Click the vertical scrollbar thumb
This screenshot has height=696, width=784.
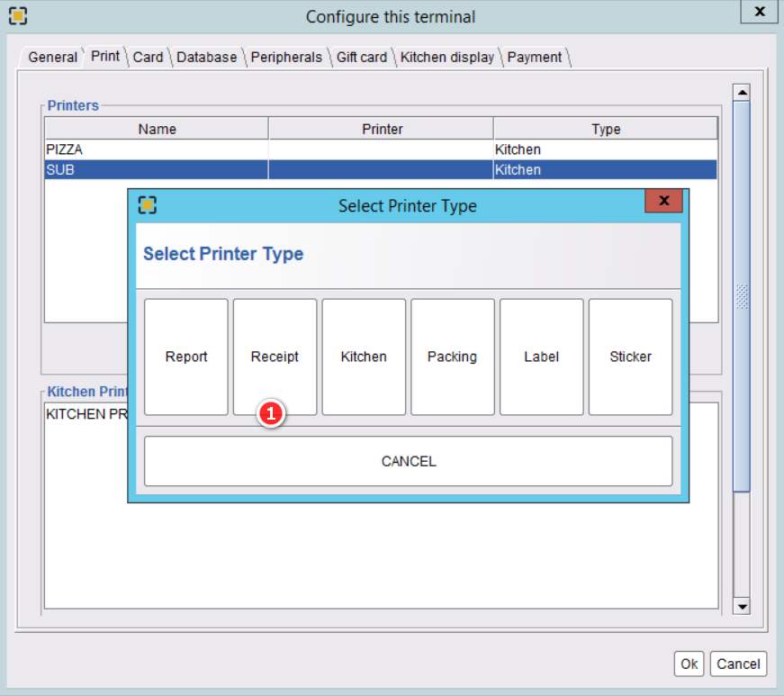point(742,296)
